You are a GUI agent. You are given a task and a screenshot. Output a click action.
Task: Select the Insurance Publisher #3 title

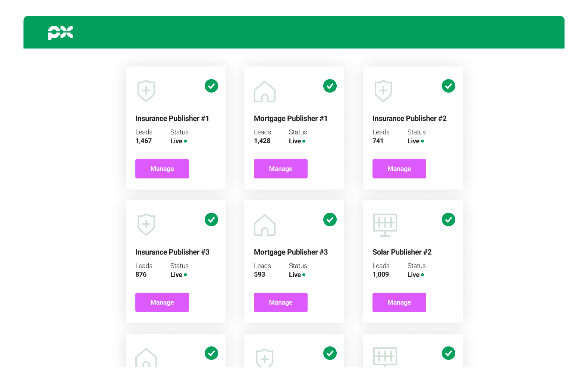click(x=172, y=252)
